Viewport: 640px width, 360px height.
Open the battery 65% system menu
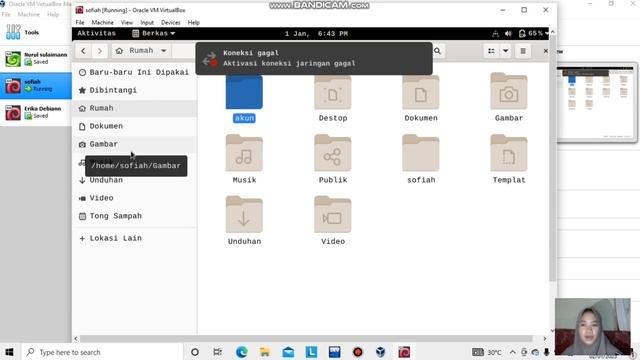click(x=533, y=33)
